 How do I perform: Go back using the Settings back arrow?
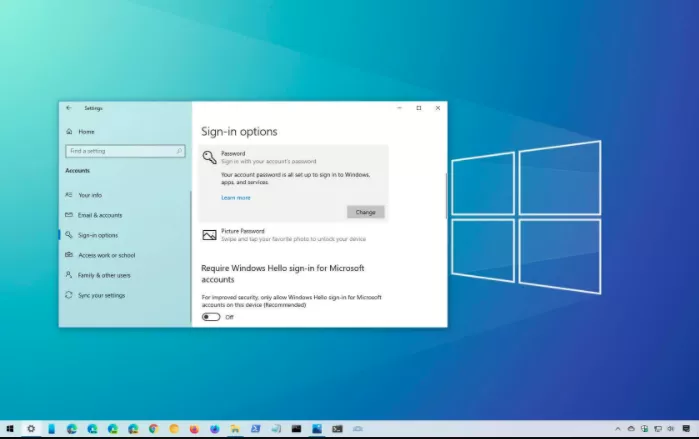tap(69, 108)
